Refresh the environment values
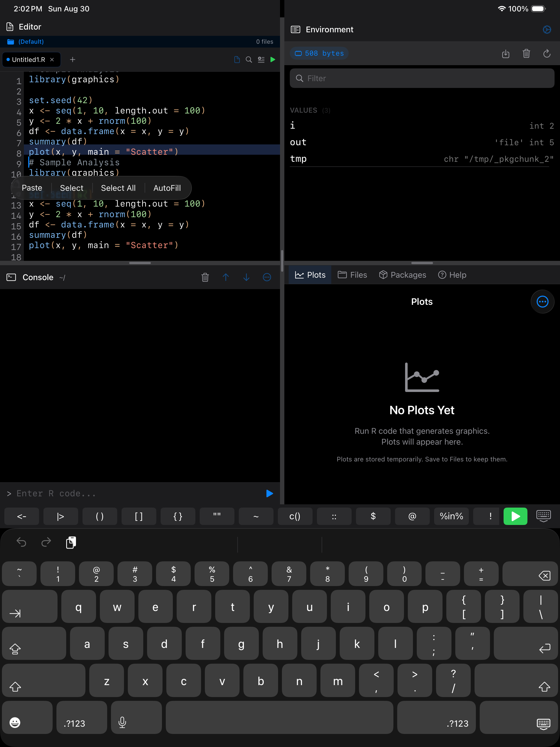560x747 pixels. [x=547, y=53]
